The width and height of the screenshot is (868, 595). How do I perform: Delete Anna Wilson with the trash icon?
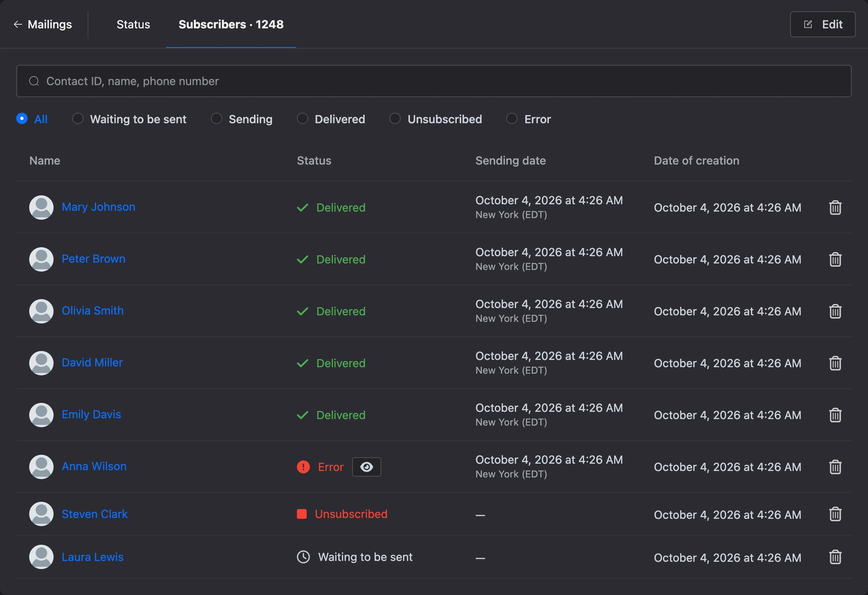click(835, 467)
